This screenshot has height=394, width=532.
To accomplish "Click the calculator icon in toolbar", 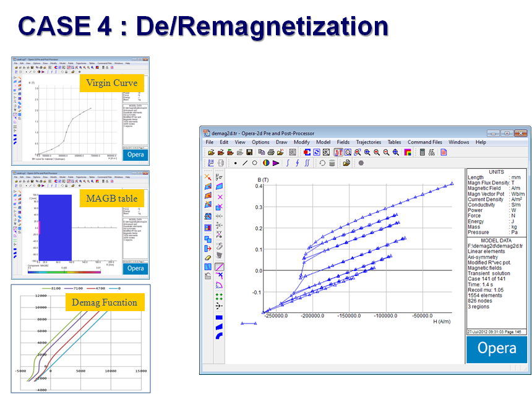I will pyautogui.click(x=423, y=152).
